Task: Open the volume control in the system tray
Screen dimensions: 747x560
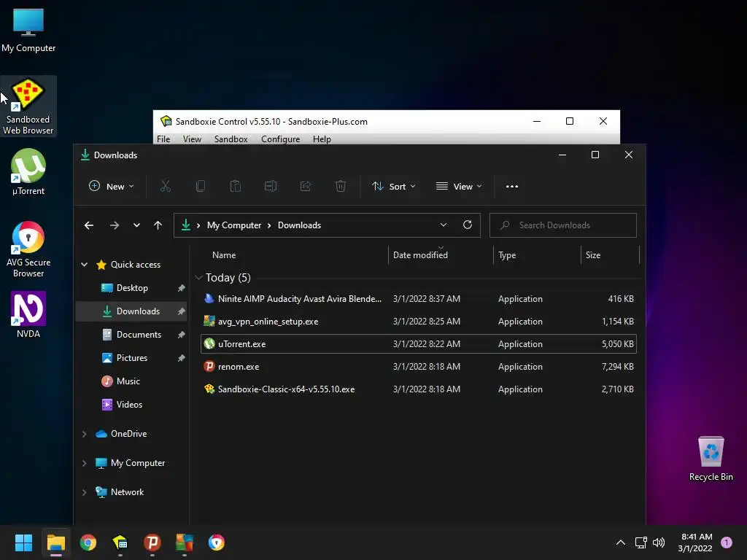Action: click(659, 542)
